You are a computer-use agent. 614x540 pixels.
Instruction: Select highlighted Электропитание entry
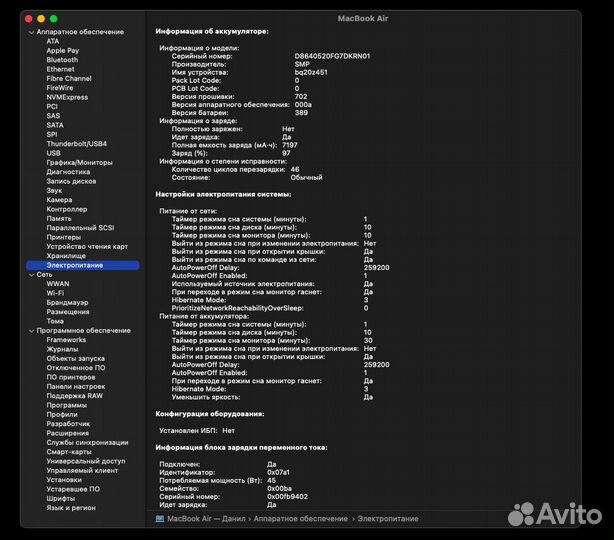(83, 265)
